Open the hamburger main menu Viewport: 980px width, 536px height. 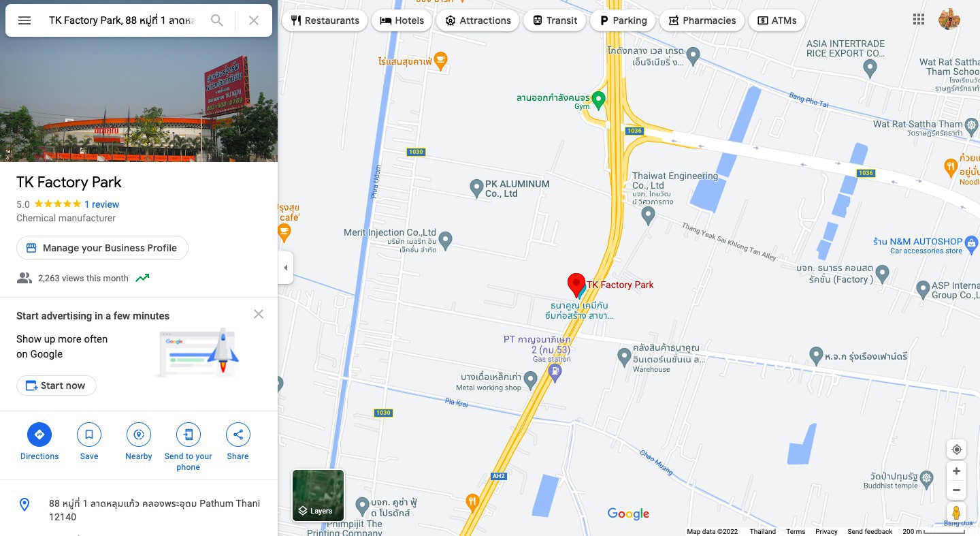click(x=24, y=20)
